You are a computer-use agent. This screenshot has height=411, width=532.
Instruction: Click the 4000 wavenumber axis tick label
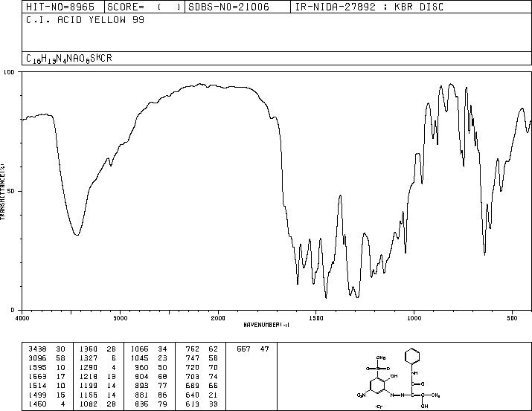(x=22, y=318)
